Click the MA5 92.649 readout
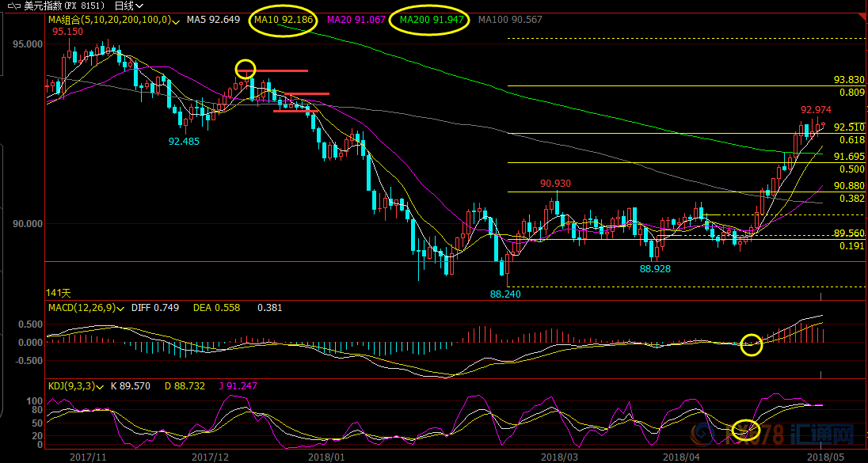Image resolution: width=868 pixels, height=463 pixels. click(x=214, y=20)
